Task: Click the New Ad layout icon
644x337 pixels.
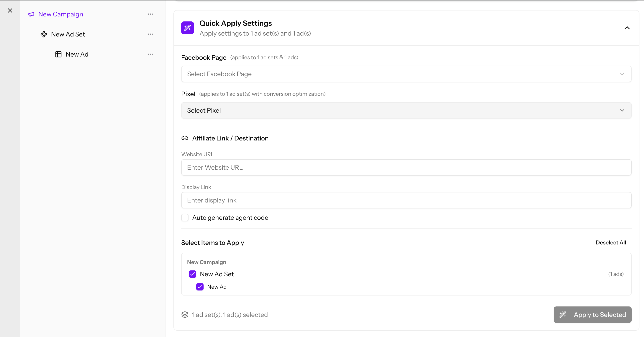Action: click(58, 54)
